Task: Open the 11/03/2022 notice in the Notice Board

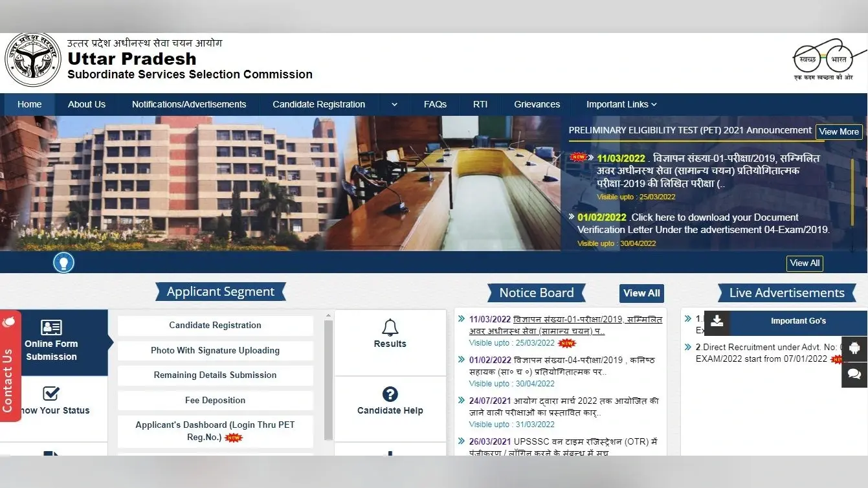Action: [565, 325]
